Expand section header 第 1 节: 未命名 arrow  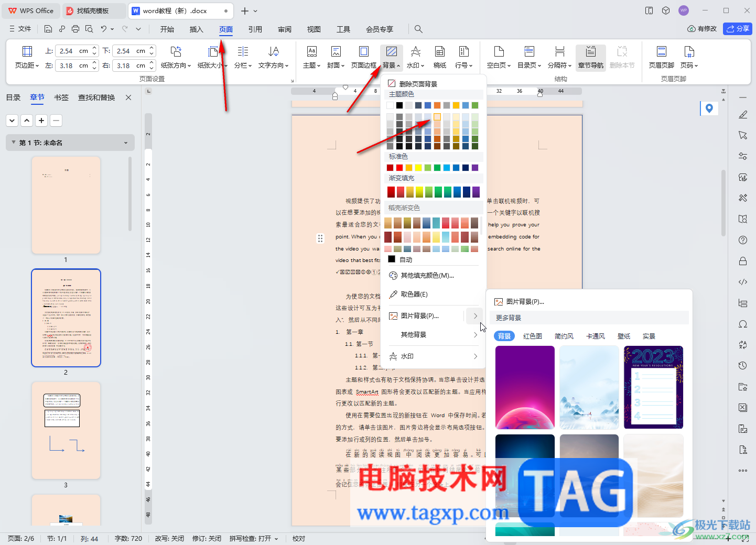pyautogui.click(x=126, y=143)
